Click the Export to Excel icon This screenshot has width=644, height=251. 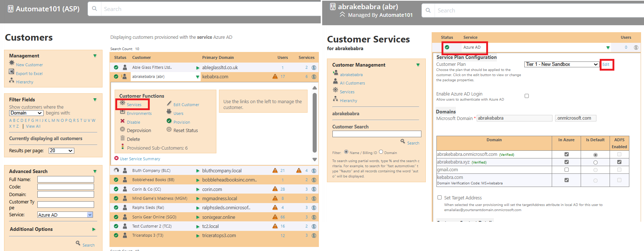coord(12,72)
